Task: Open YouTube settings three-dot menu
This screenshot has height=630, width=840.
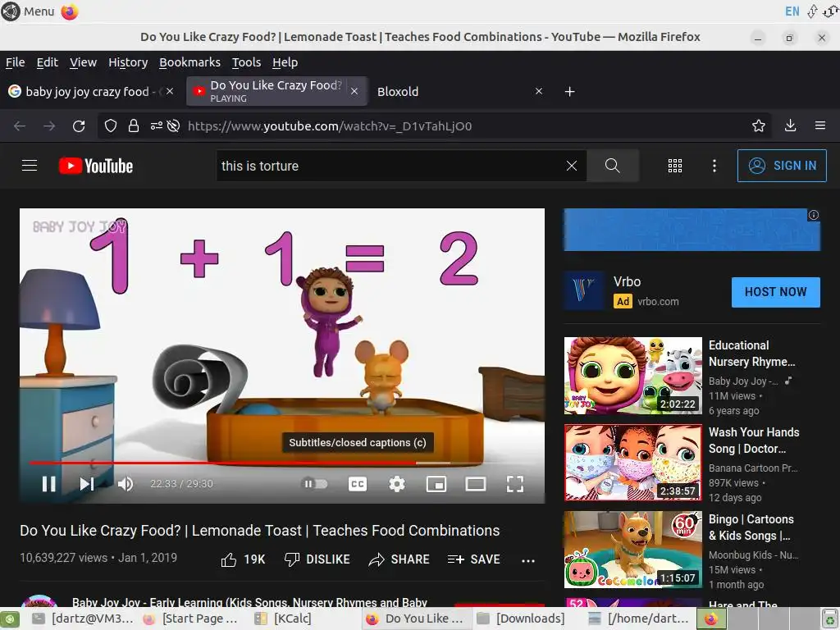Action: [x=714, y=166]
